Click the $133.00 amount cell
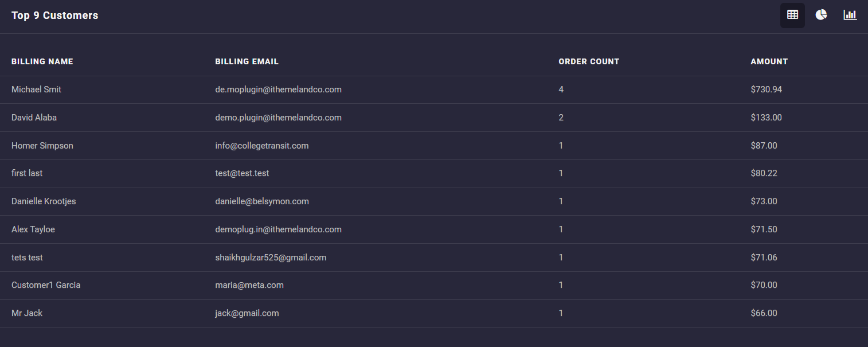 point(766,118)
